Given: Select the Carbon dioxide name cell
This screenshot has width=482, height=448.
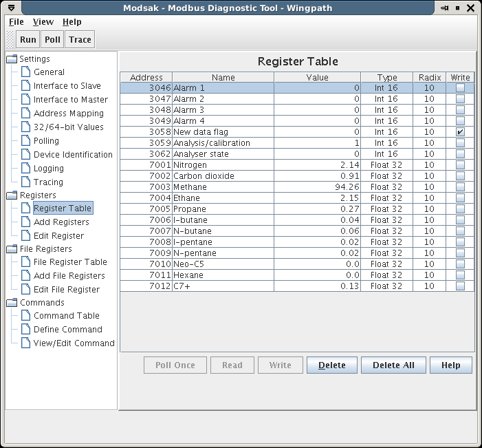Looking at the screenshot, I should 223,176.
